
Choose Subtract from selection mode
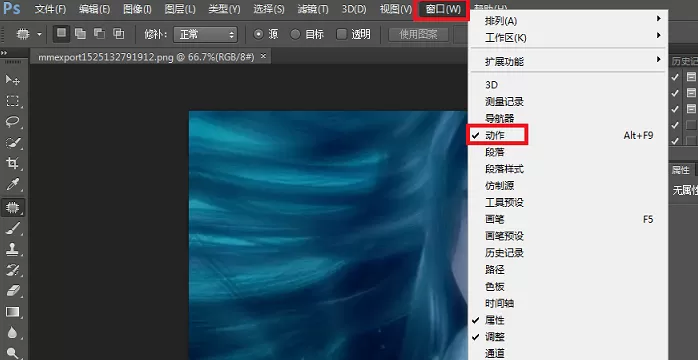[x=99, y=34]
